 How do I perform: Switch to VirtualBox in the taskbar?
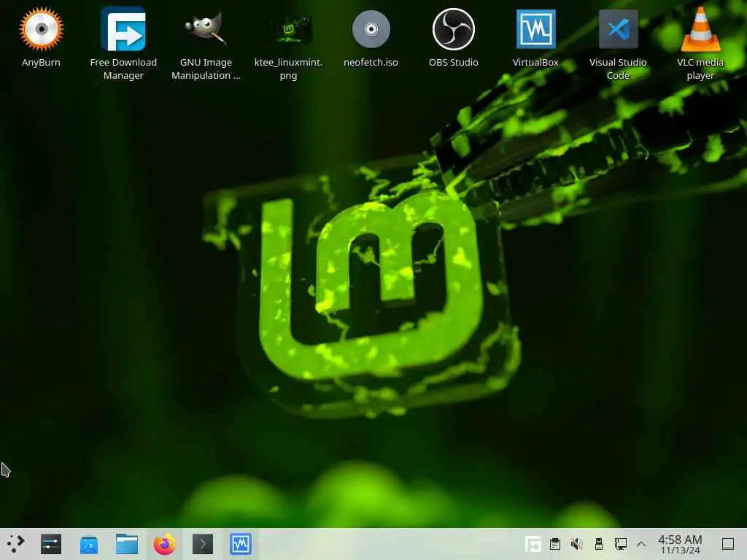pos(241,544)
